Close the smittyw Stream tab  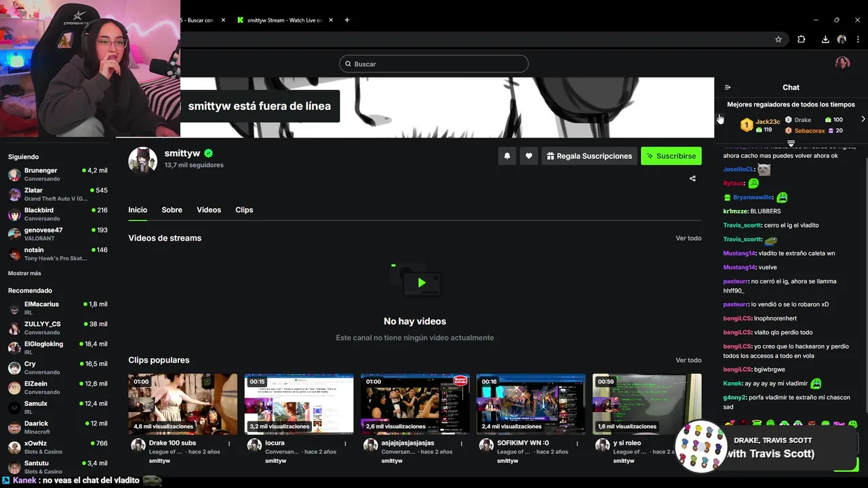point(332,20)
